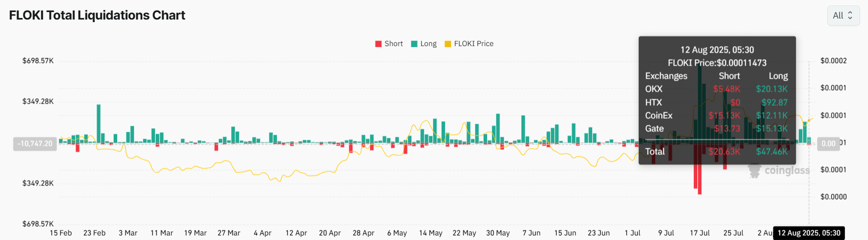Image resolution: width=868 pixels, height=240 pixels.
Task: Click the "$0.0002" right axis price label
Action: pyautogui.click(x=833, y=61)
